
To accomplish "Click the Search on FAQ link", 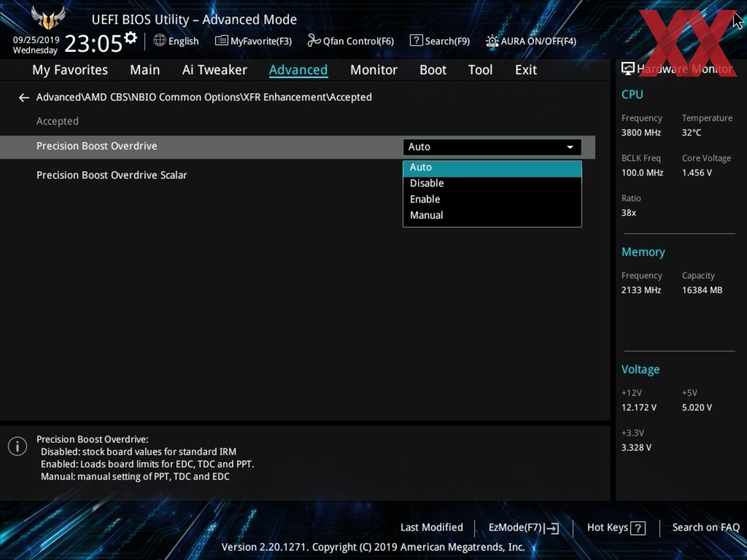I will tap(706, 528).
